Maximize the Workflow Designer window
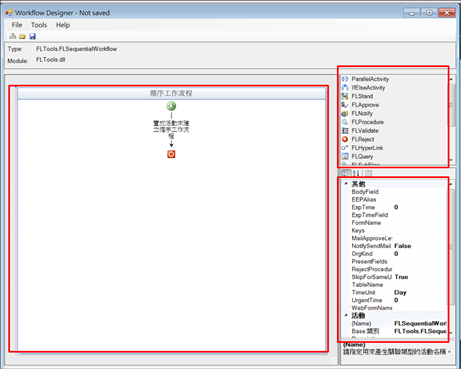Screen dimensions: 461x369 click(x=429, y=13)
